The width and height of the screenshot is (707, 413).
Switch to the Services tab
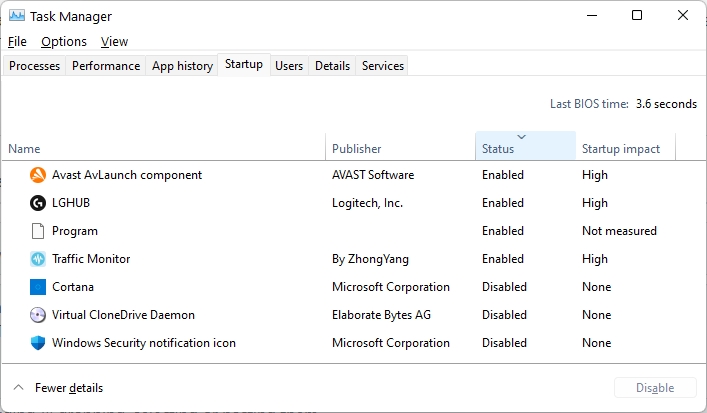[x=383, y=66]
